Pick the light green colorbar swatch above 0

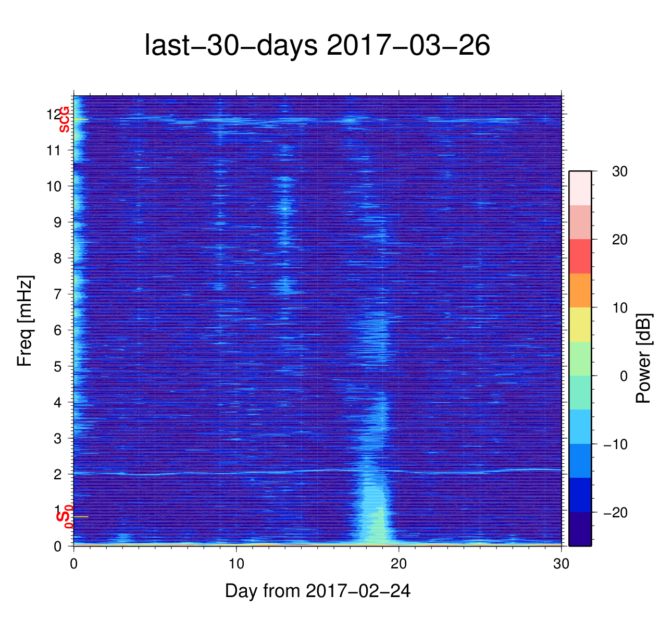580,358
